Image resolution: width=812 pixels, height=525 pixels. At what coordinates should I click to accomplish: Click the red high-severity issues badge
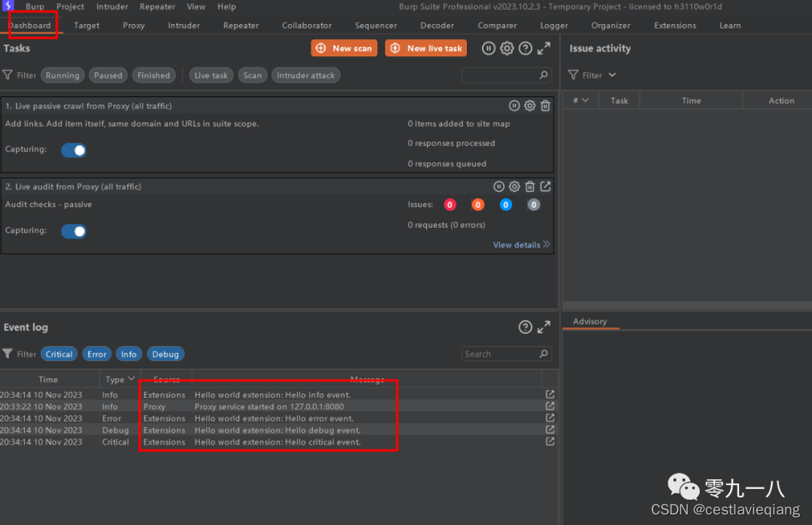[x=450, y=205]
